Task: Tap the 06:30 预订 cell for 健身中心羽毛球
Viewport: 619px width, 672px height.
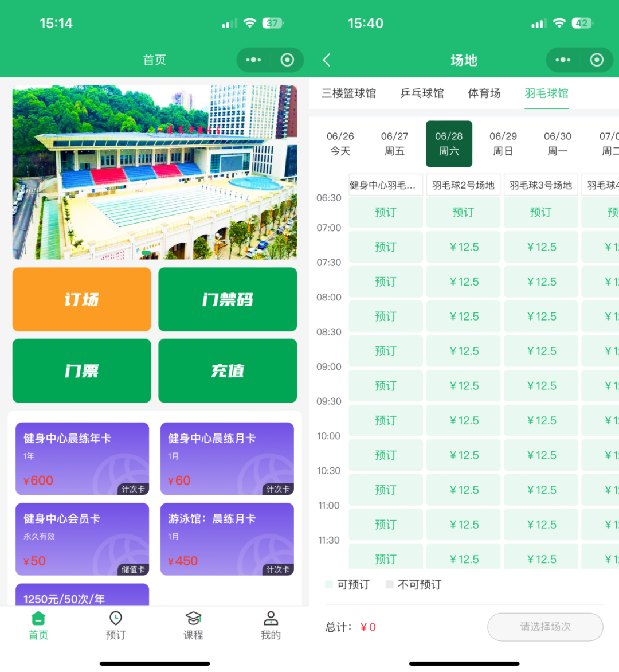Action: (385, 212)
